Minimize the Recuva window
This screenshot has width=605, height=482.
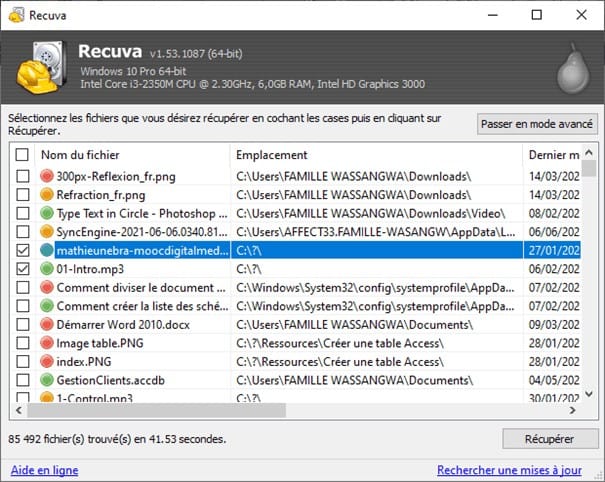pos(493,15)
